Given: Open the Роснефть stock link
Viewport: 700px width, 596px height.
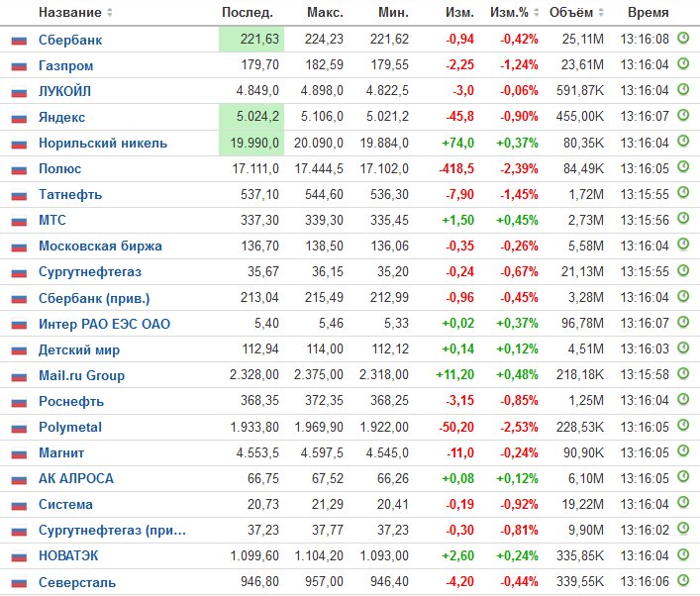Looking at the screenshot, I should pos(71,401).
